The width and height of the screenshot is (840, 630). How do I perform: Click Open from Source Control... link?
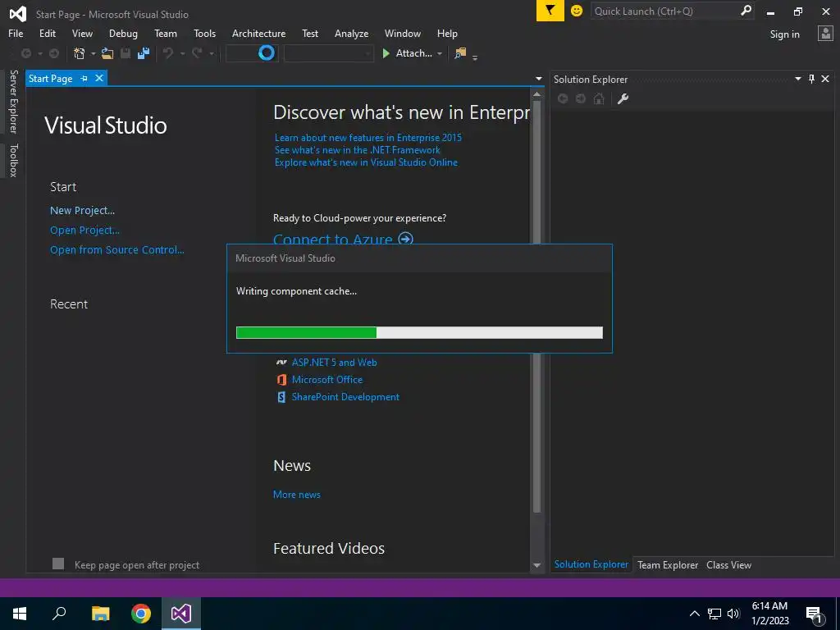(116, 249)
